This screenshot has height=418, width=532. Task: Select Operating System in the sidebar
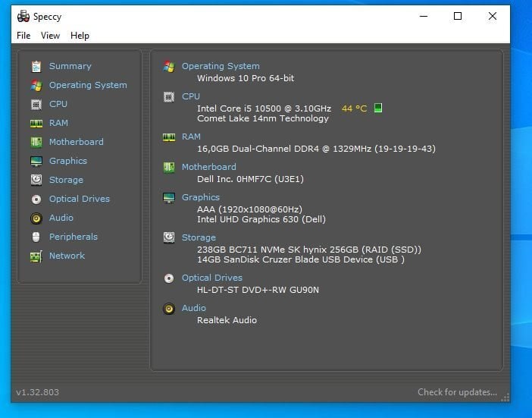pos(88,85)
